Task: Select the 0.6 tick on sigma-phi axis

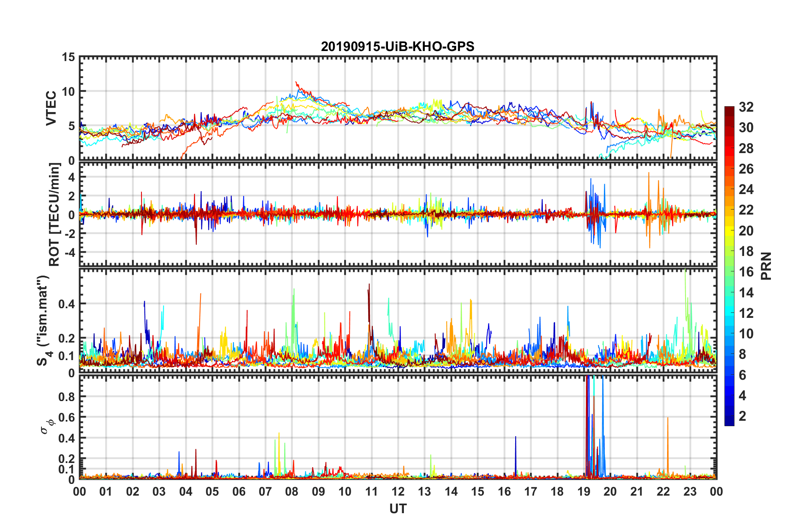Action: pos(67,418)
